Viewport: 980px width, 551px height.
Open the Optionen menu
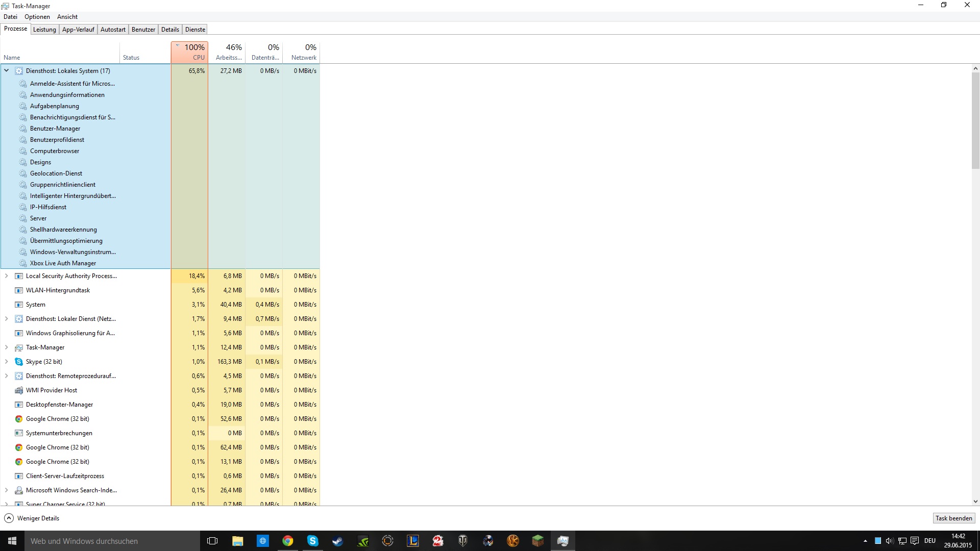[x=37, y=17]
